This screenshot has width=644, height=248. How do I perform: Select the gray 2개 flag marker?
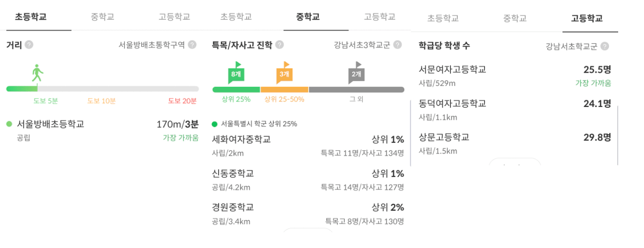356,73
